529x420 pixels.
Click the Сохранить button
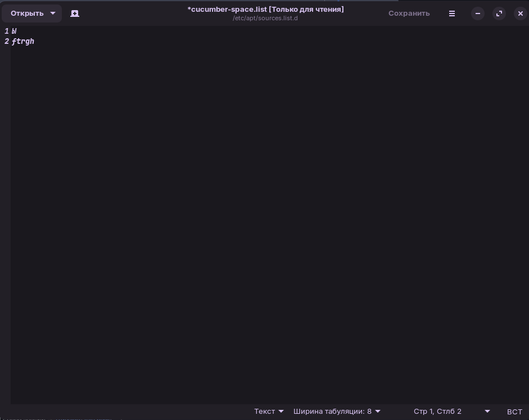pyautogui.click(x=409, y=13)
